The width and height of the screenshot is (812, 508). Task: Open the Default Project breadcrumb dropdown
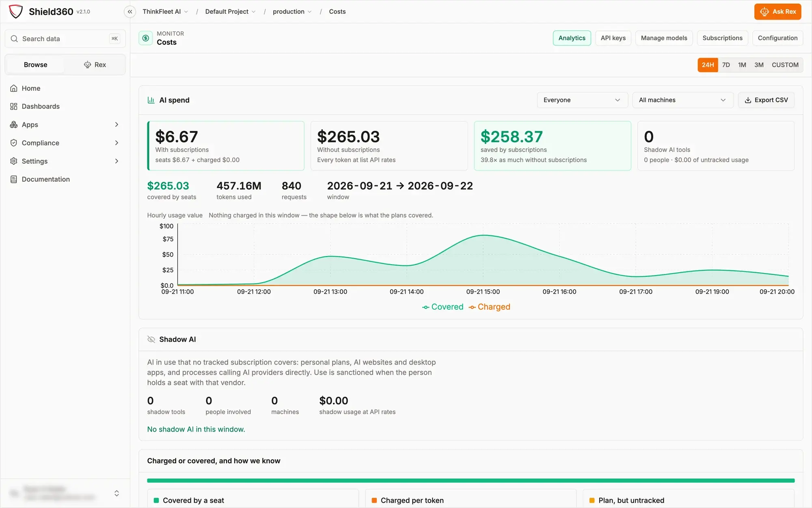coord(230,12)
